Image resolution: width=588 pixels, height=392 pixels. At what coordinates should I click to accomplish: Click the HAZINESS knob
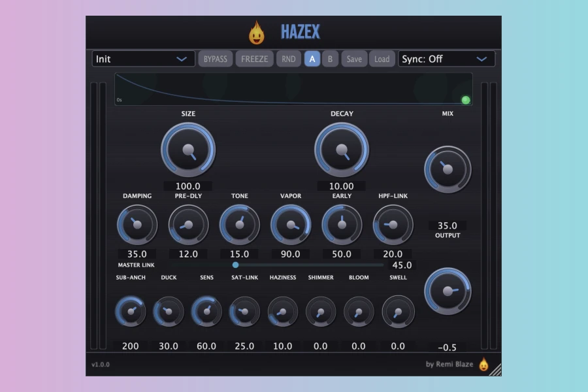pos(283,312)
